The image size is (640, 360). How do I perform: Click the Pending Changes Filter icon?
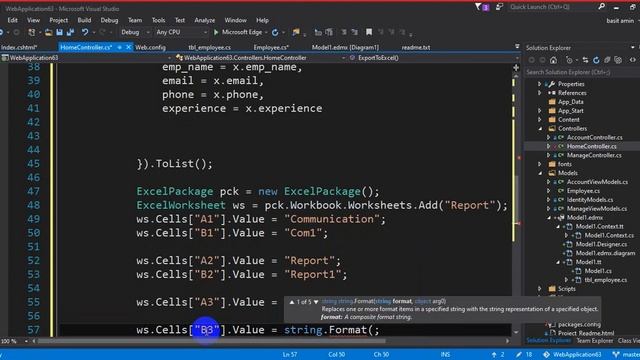[x=569, y=60]
